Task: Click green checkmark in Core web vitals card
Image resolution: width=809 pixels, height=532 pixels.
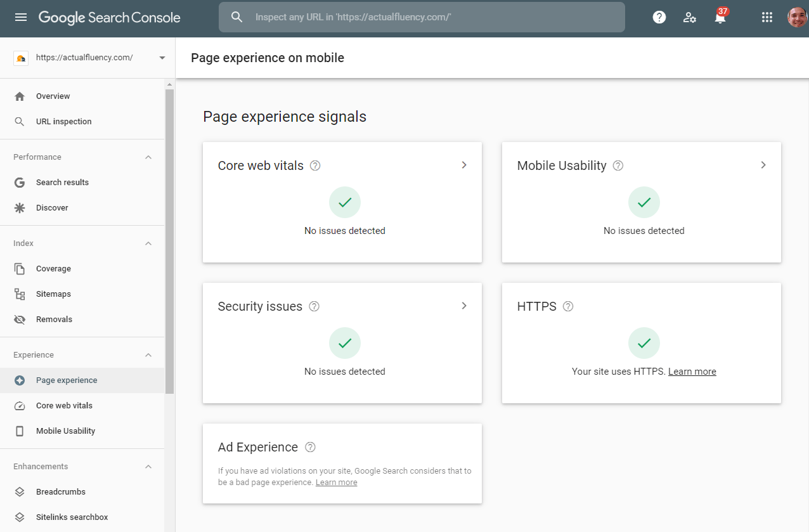Action: 345,203
